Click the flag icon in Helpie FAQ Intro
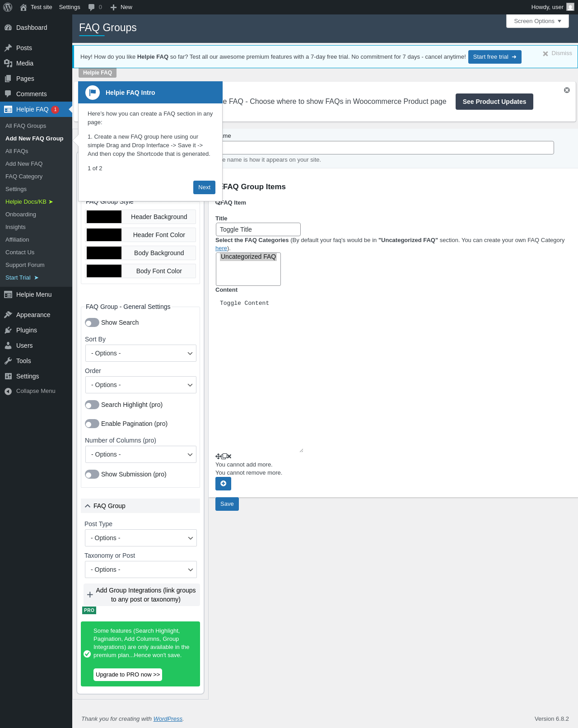This screenshot has width=578, height=728. (93, 93)
